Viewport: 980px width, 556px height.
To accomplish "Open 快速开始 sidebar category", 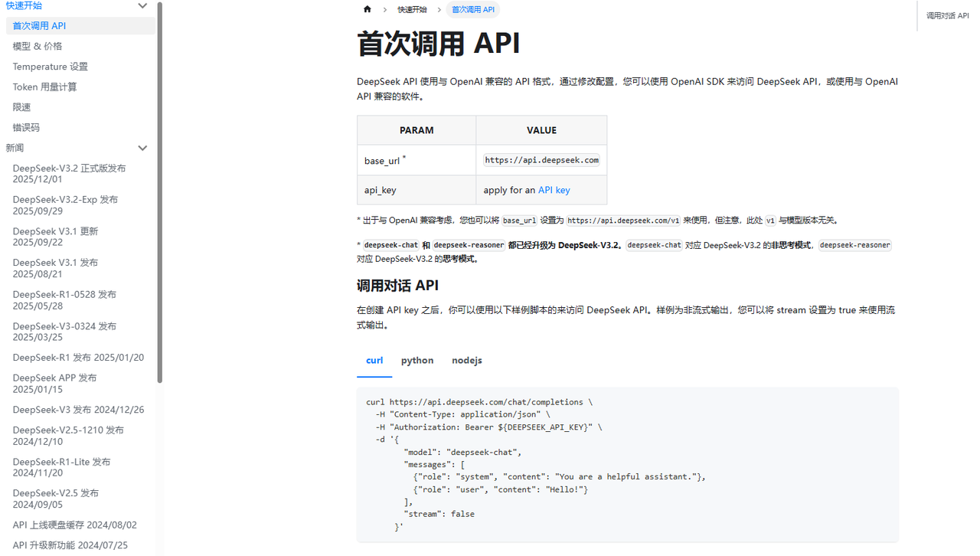I will 24,5.
